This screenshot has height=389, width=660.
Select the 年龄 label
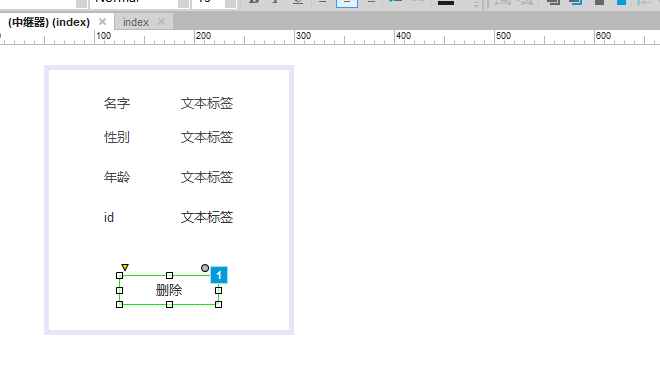(x=117, y=177)
